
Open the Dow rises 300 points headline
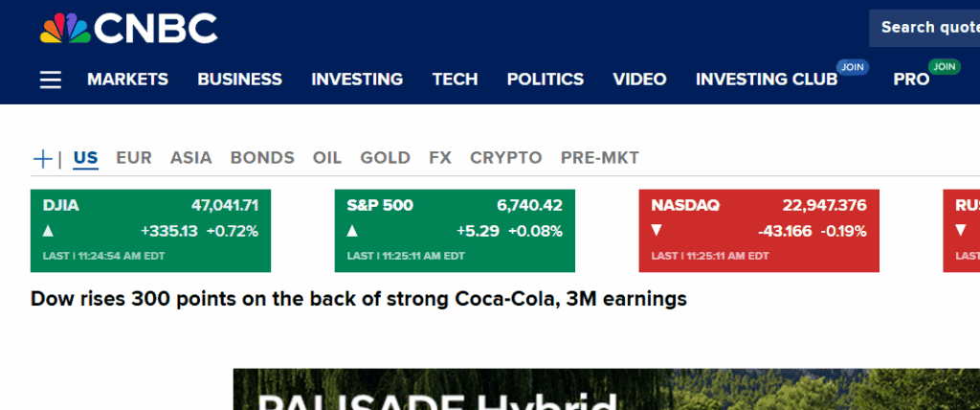coord(359,299)
